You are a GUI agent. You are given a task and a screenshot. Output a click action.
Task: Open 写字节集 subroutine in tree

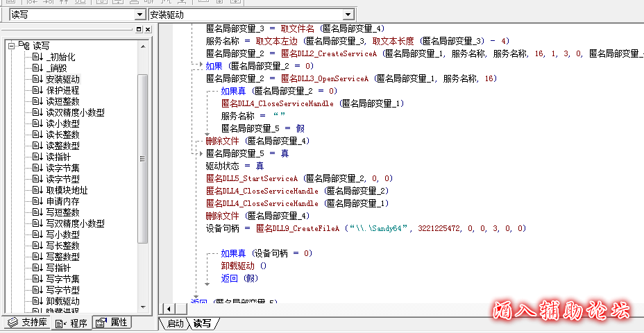tap(62, 279)
